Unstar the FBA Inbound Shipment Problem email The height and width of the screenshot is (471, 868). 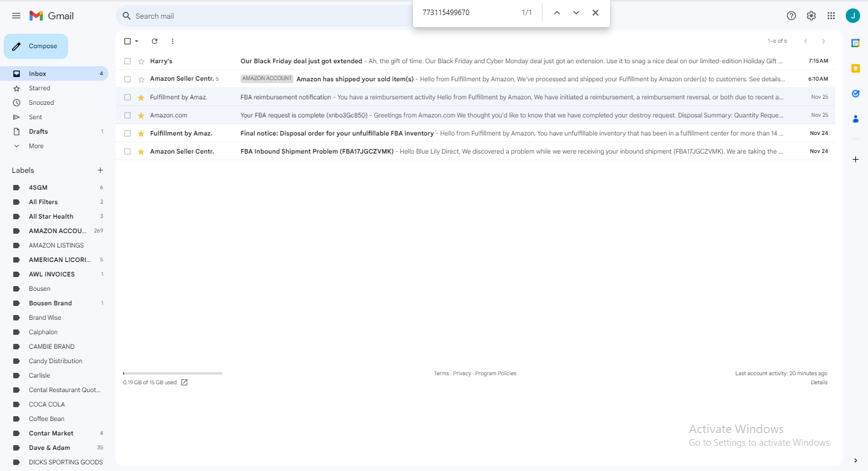pyautogui.click(x=141, y=151)
